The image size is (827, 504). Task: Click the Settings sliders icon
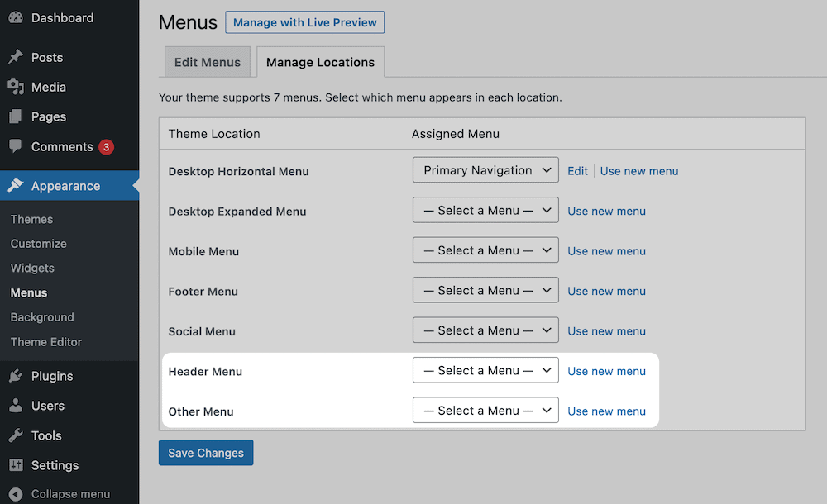point(16,466)
